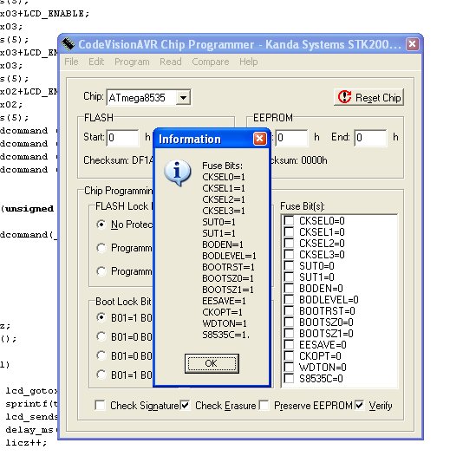This screenshot has width=476, height=469.
Task: Click the 'Fuse Bits:' heading in dialog
Action: pos(223,166)
